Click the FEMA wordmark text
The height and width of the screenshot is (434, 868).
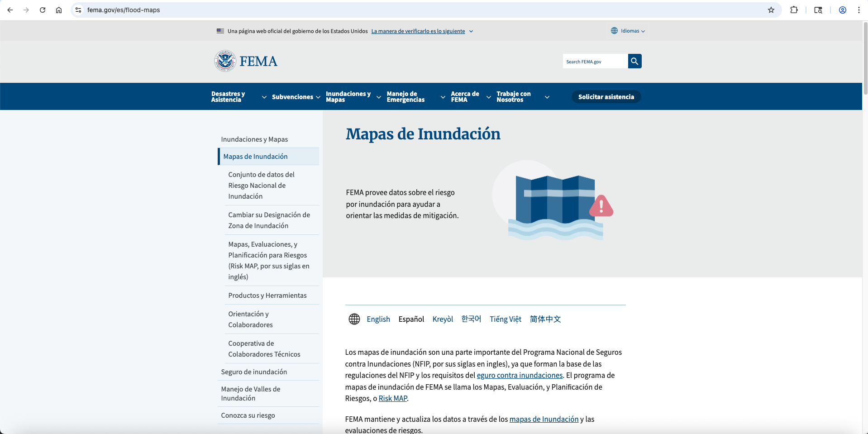click(x=258, y=61)
